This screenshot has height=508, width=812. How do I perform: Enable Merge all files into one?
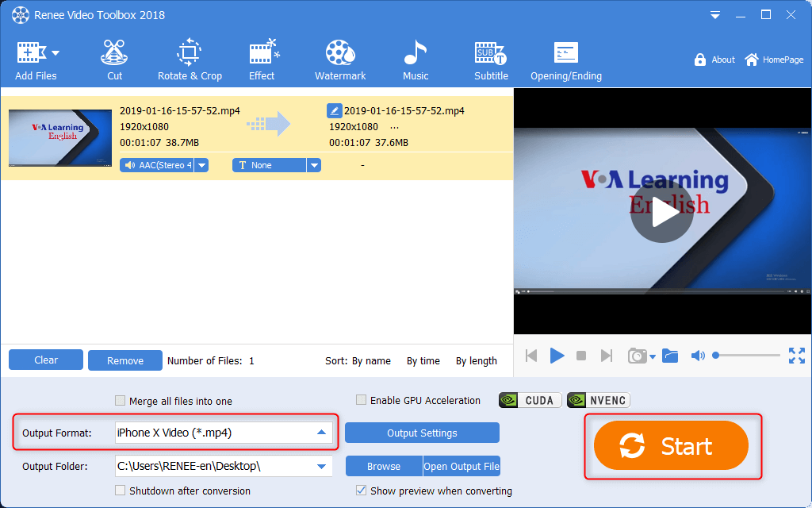pos(121,401)
